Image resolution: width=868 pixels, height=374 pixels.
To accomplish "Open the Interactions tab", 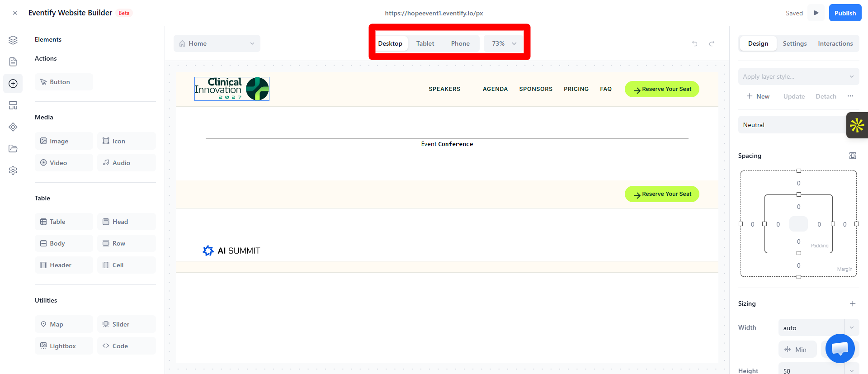I will click(835, 43).
